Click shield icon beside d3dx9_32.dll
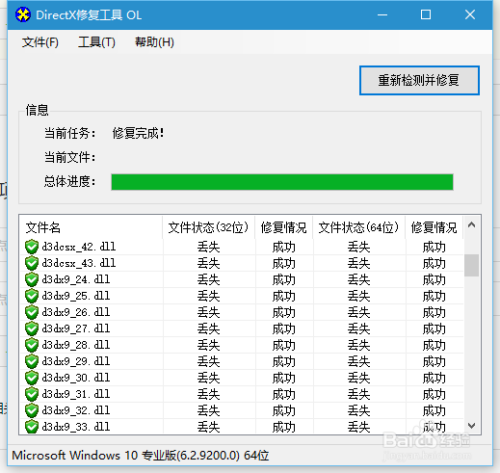Viewport: 500px width, 473px height. click(32, 411)
